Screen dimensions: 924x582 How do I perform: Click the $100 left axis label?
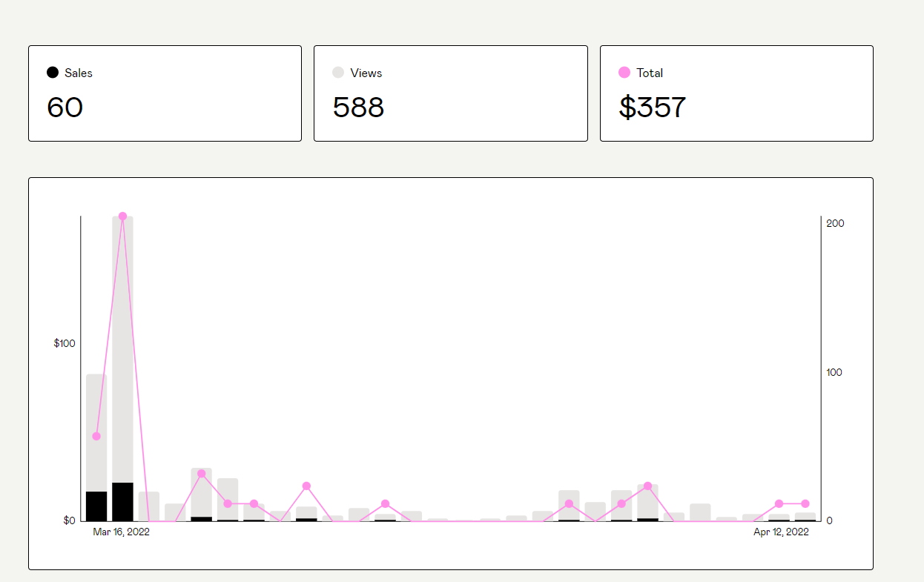pos(65,343)
